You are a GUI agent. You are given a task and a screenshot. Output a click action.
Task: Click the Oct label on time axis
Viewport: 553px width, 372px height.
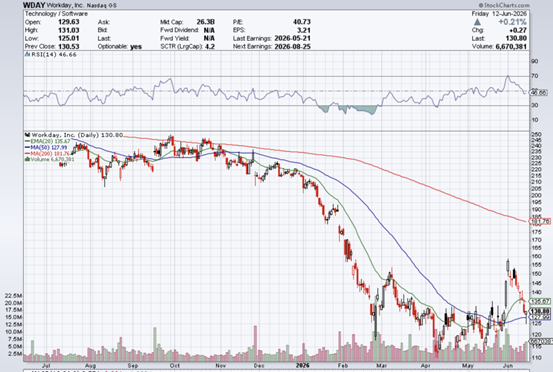click(175, 366)
